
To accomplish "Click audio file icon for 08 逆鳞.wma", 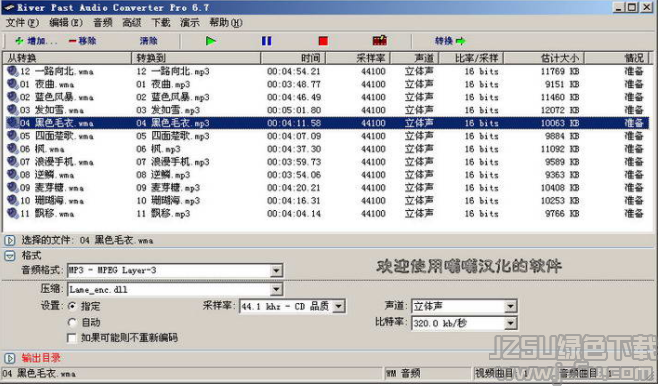I will click(13, 174).
